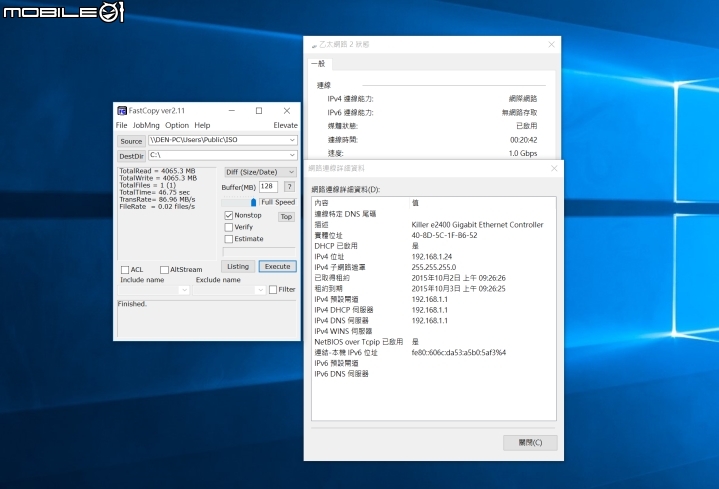Enable the Estimate checkbox

(229, 239)
